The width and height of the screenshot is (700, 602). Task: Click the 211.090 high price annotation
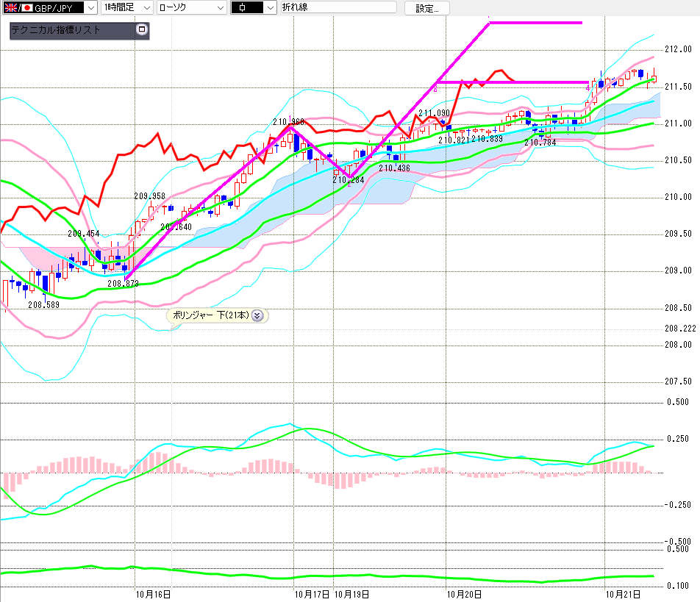coord(434,113)
